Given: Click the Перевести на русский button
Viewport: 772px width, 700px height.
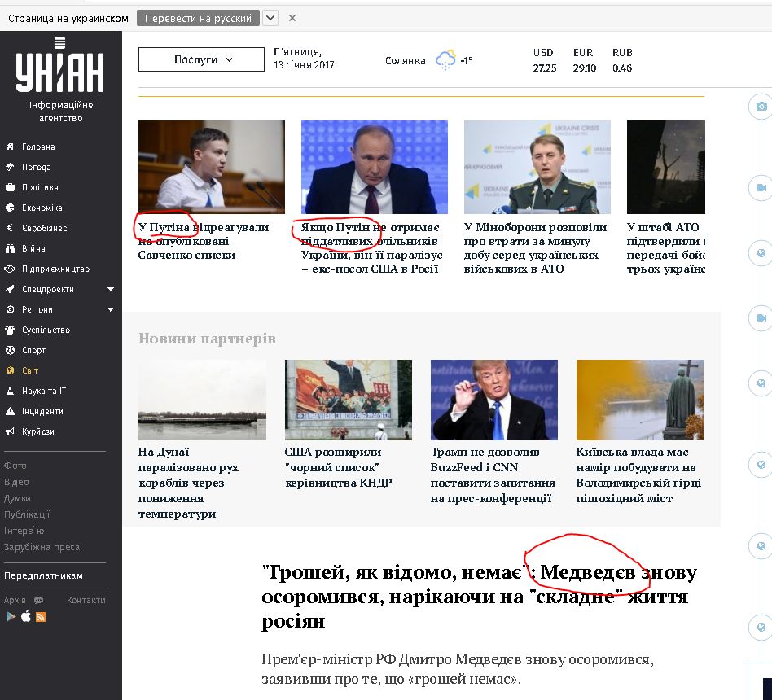Looking at the screenshot, I should coord(198,18).
